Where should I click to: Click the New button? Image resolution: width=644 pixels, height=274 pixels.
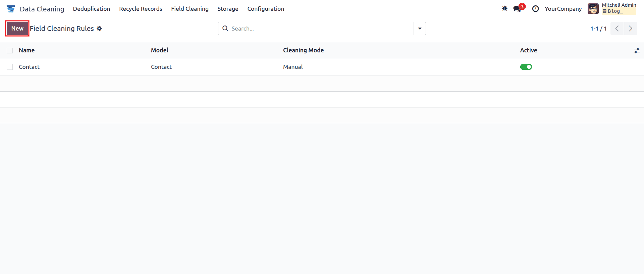tap(17, 29)
